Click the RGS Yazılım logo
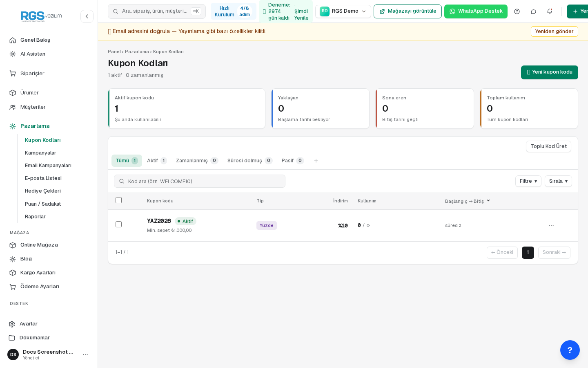This screenshot has height=368, width=588. pyautogui.click(x=41, y=16)
